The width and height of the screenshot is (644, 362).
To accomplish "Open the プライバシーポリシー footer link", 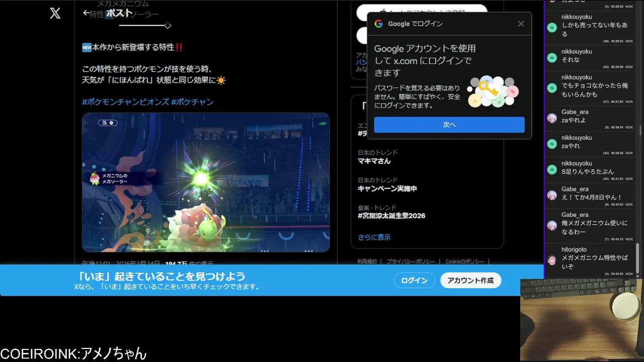I will (x=411, y=261).
